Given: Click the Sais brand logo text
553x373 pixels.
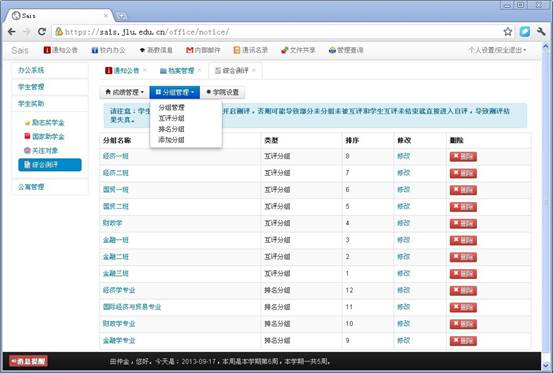Looking at the screenshot, I should pyautogui.click(x=19, y=50).
